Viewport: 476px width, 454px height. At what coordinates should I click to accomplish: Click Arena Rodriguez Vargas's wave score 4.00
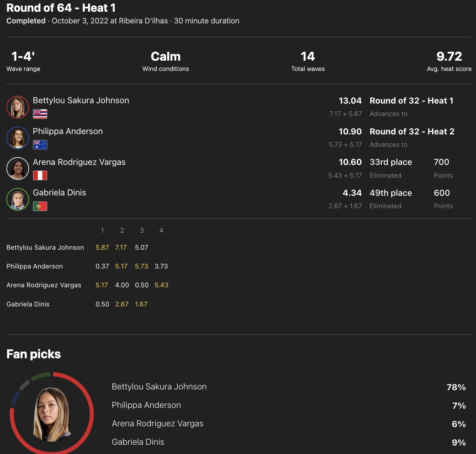pos(122,285)
